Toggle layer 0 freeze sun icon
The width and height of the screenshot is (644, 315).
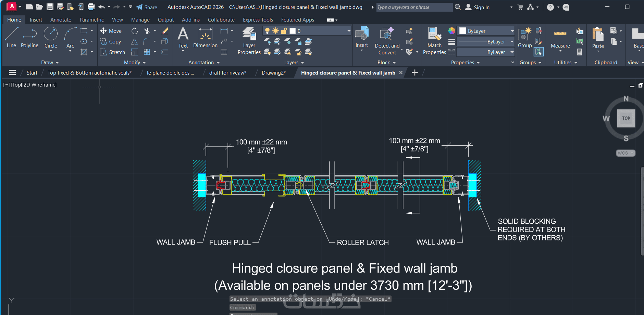pyautogui.click(x=276, y=31)
